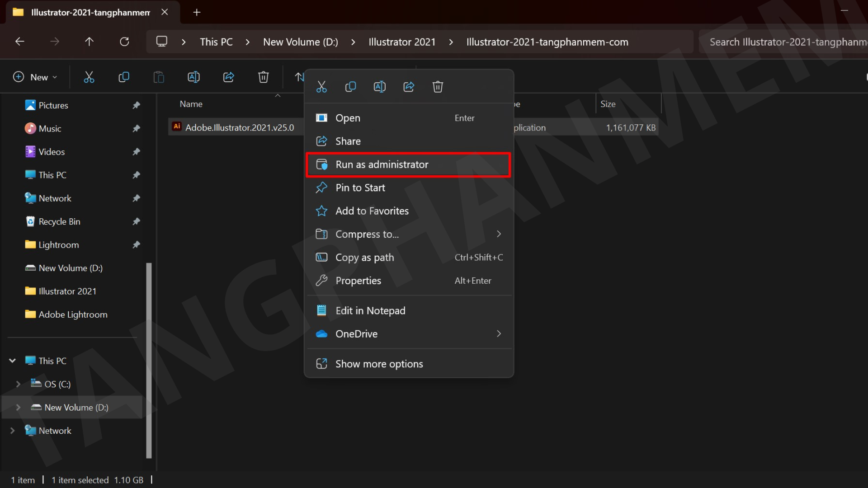Screen dimensions: 868x488
Task: Collapse the This PC tree node
Action: pyautogui.click(x=13, y=361)
